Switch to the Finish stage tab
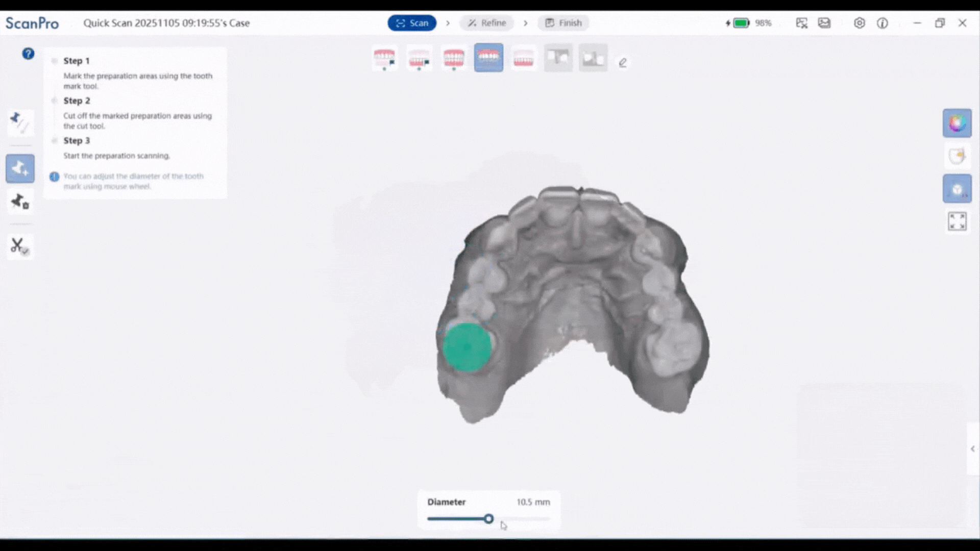 563,23
